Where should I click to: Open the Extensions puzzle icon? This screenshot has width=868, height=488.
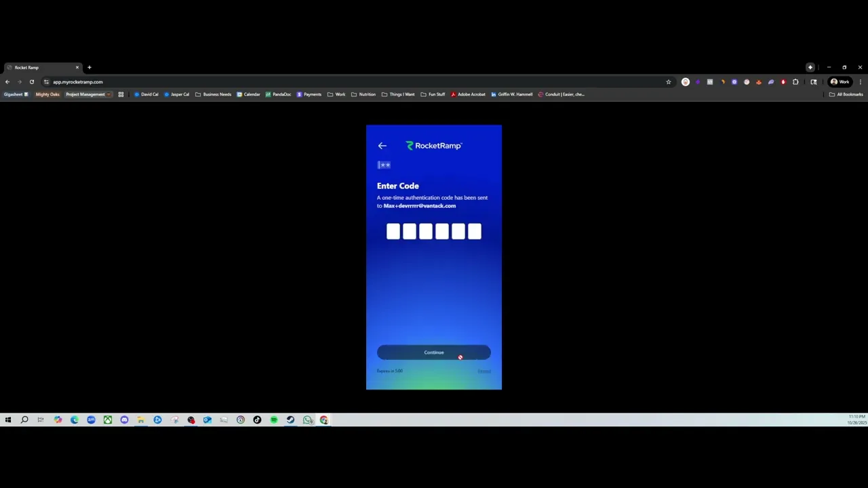pyautogui.click(x=795, y=82)
